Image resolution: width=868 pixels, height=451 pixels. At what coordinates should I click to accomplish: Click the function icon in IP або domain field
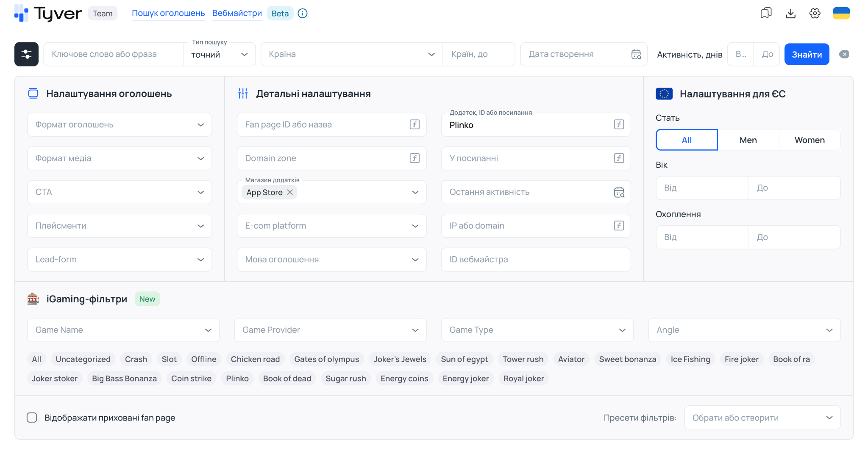point(619,226)
